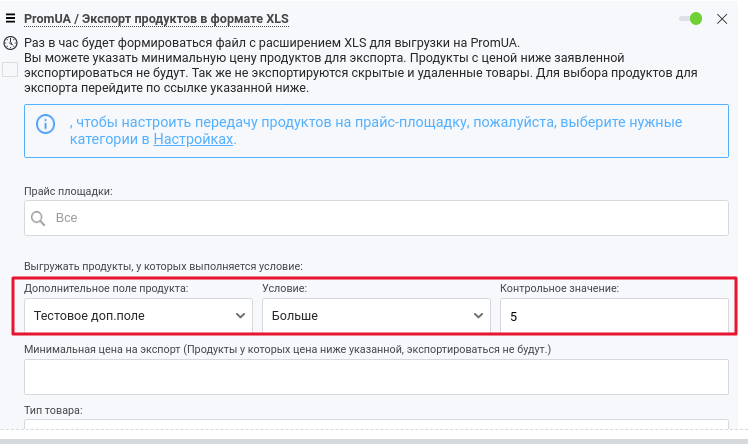Click the Выгружать продукты condition label text

coord(163,266)
